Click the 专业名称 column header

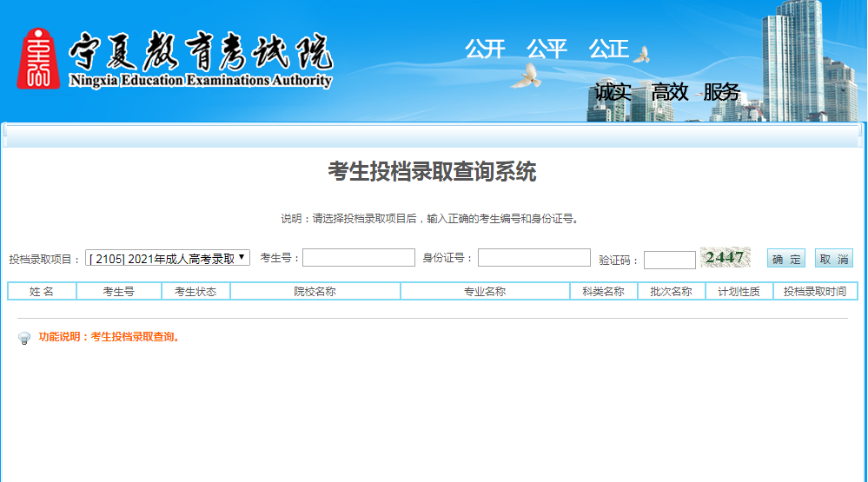point(485,292)
